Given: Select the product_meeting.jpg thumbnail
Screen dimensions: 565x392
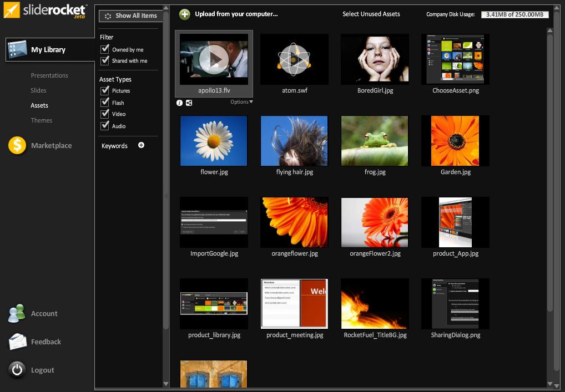Looking at the screenshot, I should coord(294,304).
